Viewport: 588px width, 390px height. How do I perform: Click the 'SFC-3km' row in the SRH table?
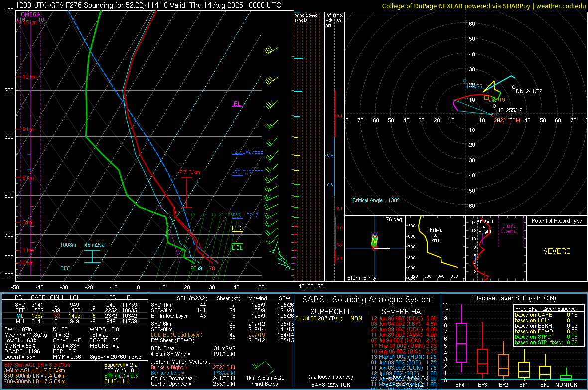tap(222, 310)
